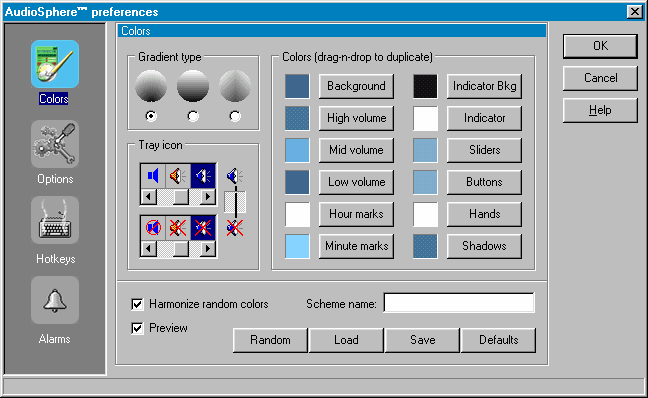Click the Indicator white swatch
Screen dimensions: 648x398
point(425,118)
